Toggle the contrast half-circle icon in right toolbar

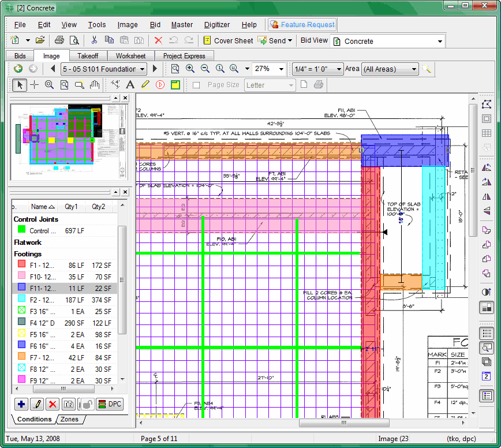(x=487, y=292)
